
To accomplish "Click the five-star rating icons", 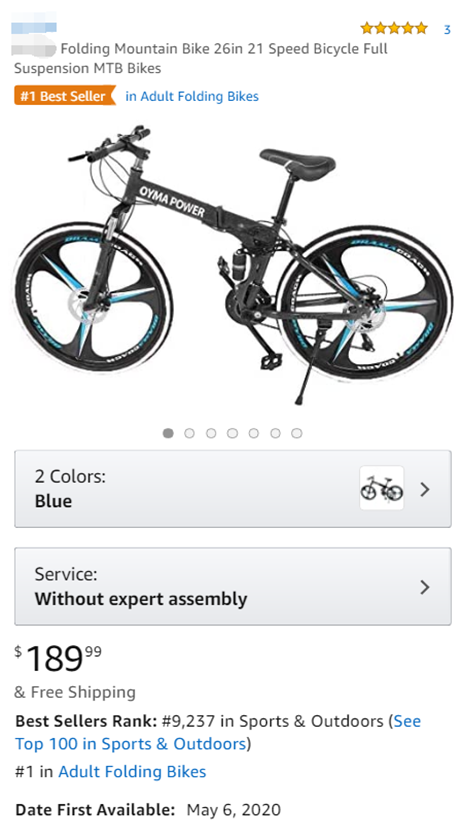I will click(x=394, y=28).
